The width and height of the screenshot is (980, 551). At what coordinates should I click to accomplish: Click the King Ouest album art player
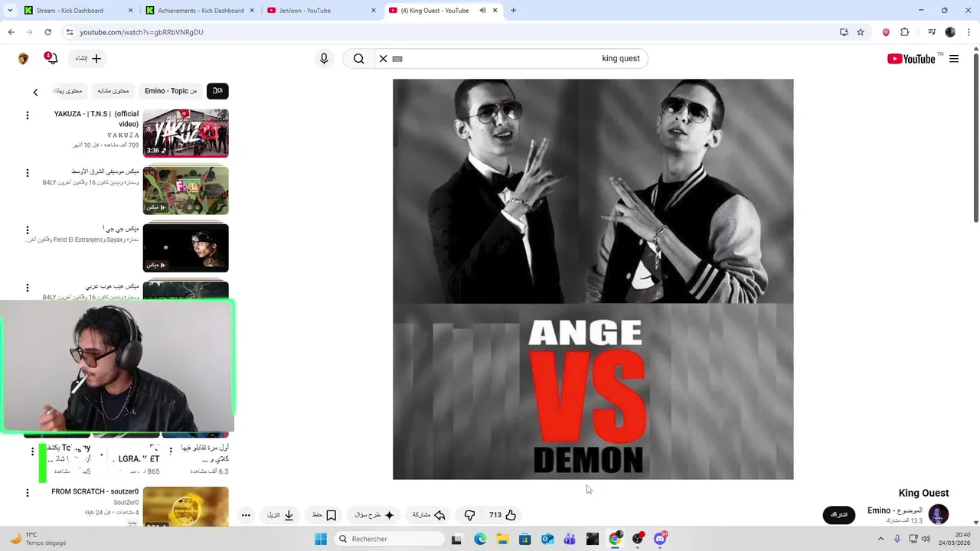pyautogui.click(x=593, y=279)
